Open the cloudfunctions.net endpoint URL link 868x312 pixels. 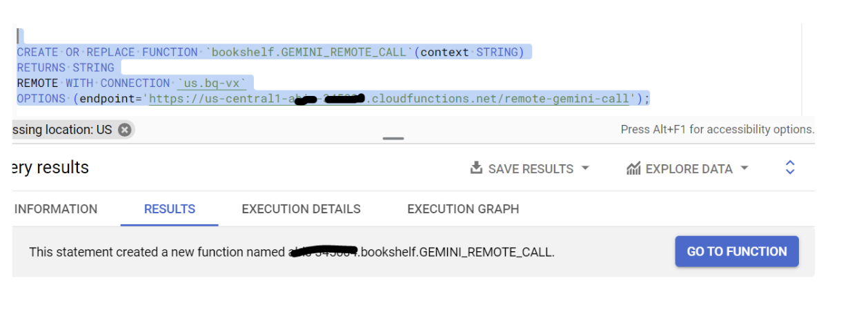click(388, 99)
